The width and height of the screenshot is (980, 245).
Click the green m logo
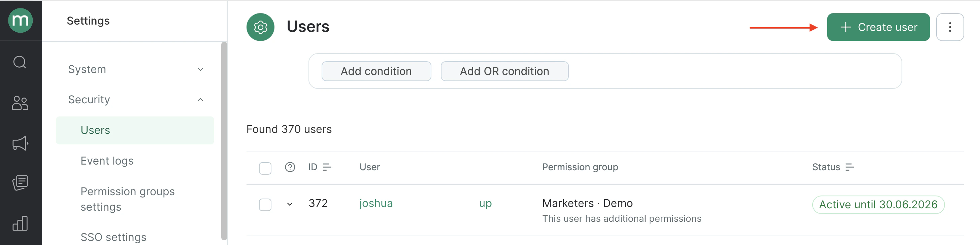click(x=21, y=20)
